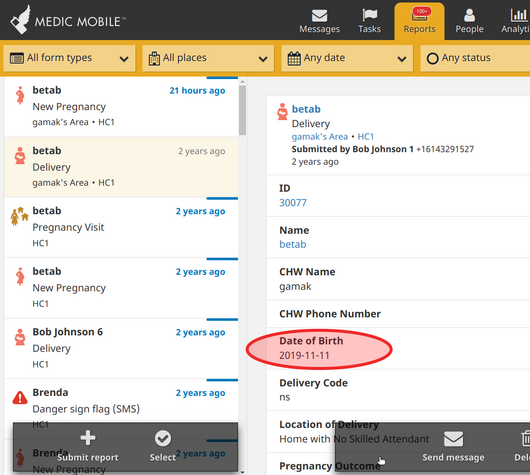The image size is (530, 475).
Task: Expand the All form types dropdown
Action: click(x=69, y=58)
